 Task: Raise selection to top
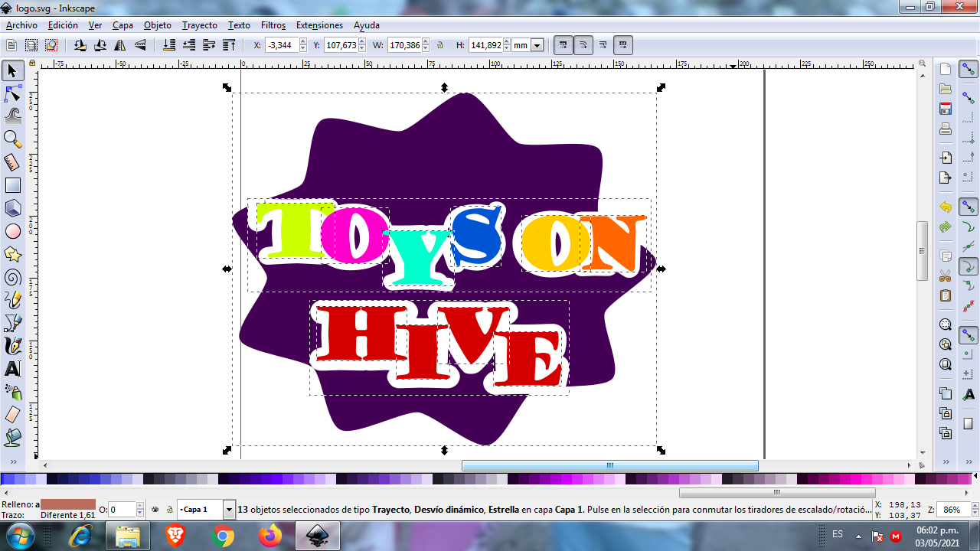[229, 45]
